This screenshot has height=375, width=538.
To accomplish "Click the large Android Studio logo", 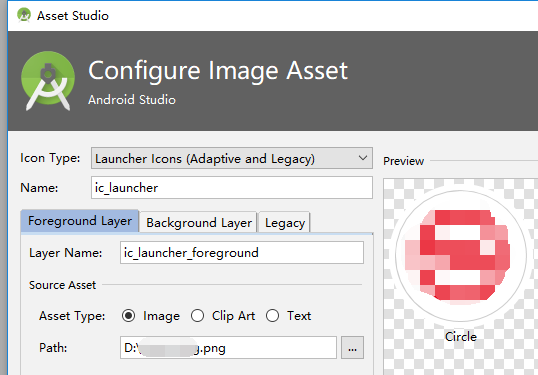I will click(x=48, y=81).
